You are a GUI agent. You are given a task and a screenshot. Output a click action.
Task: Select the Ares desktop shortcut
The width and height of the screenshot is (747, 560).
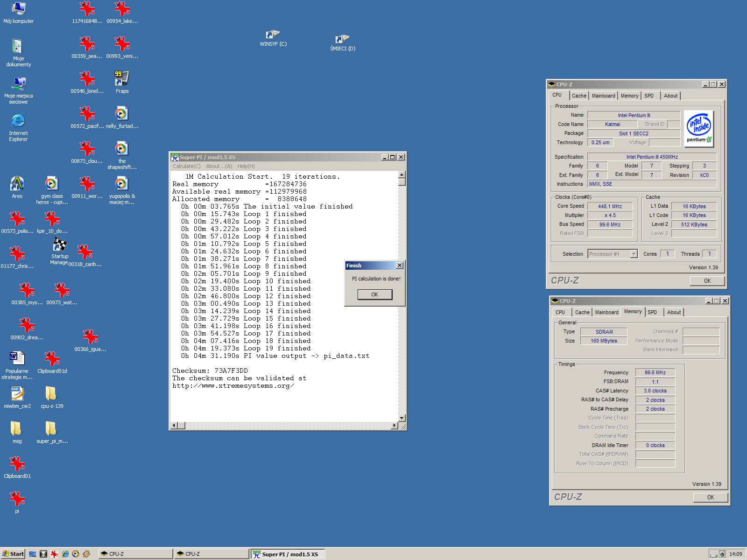(17, 187)
